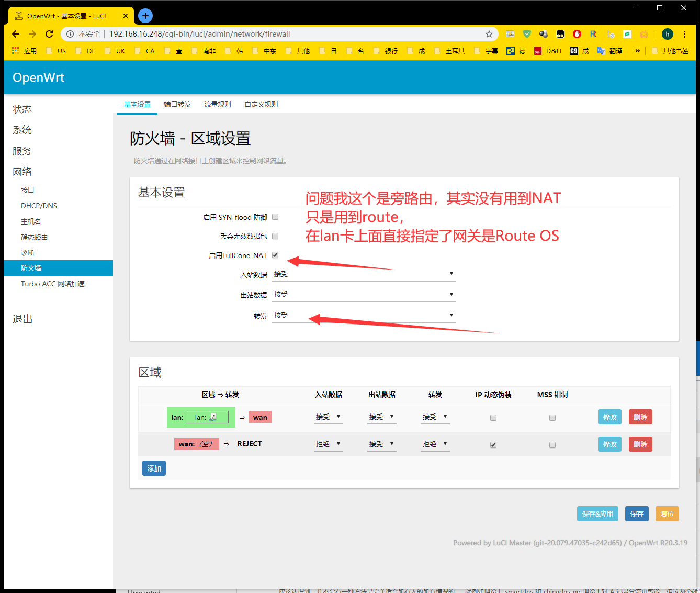Click 添加 to add a new zone

tap(153, 468)
